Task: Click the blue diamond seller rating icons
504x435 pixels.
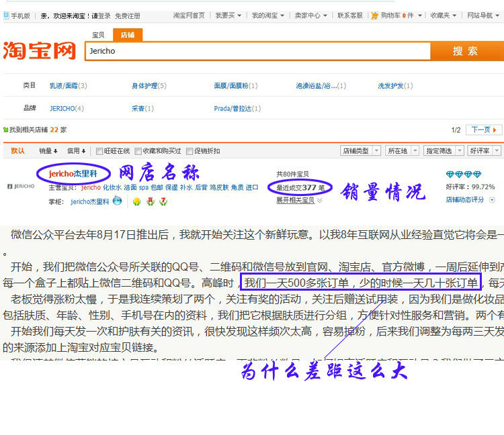Action: tap(464, 175)
